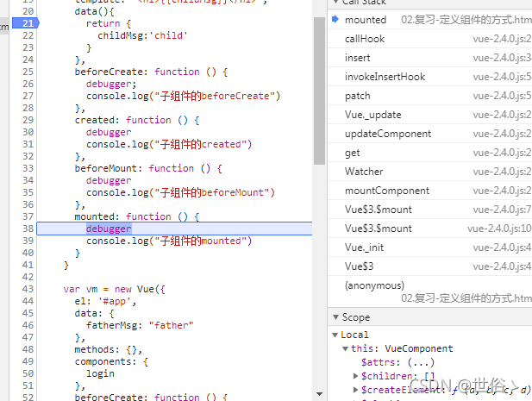The height and width of the screenshot is (401, 532).
Task: Click fatherMsg: "father" on line 46
Action: (x=140, y=325)
